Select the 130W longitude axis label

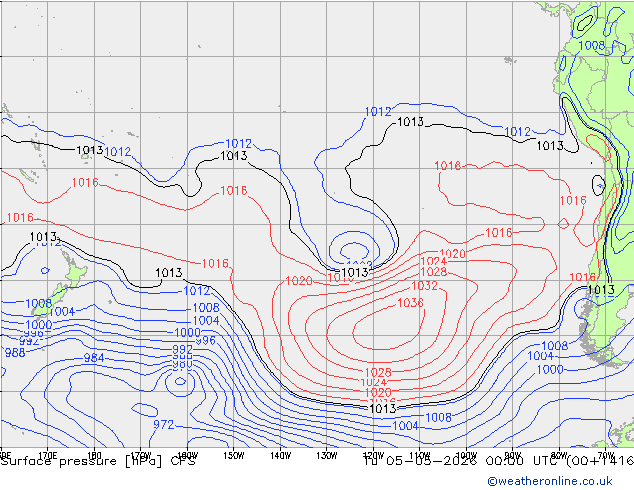pos(327,456)
